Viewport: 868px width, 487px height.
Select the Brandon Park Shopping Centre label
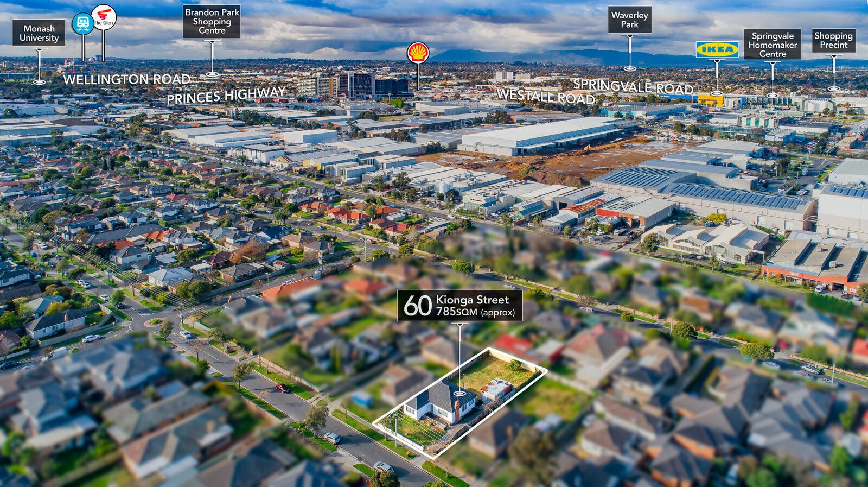pos(212,21)
